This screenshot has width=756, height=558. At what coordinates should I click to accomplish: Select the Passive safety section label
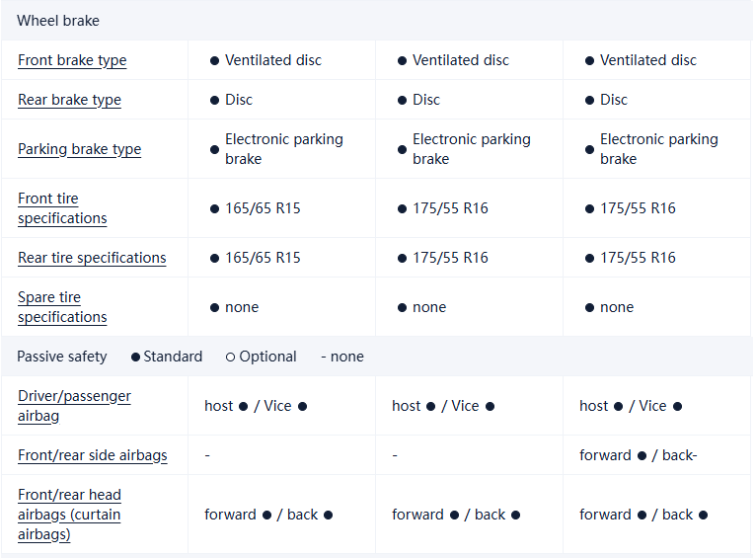click(x=62, y=357)
